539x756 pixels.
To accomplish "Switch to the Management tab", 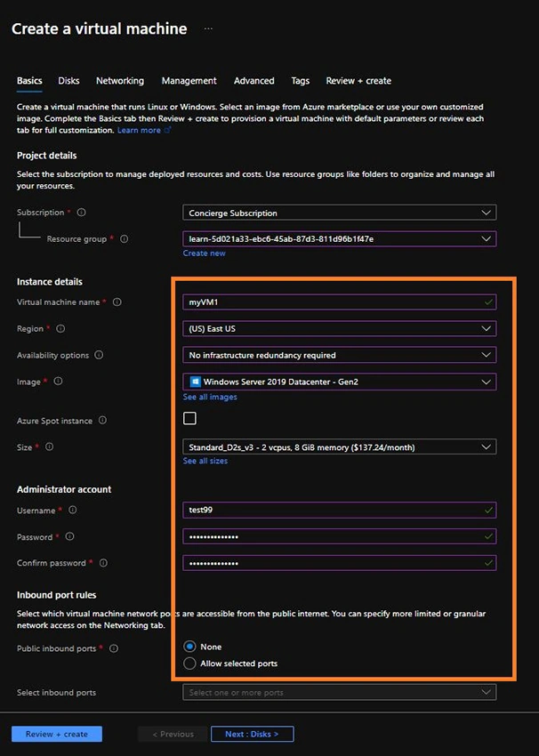I will click(x=189, y=81).
